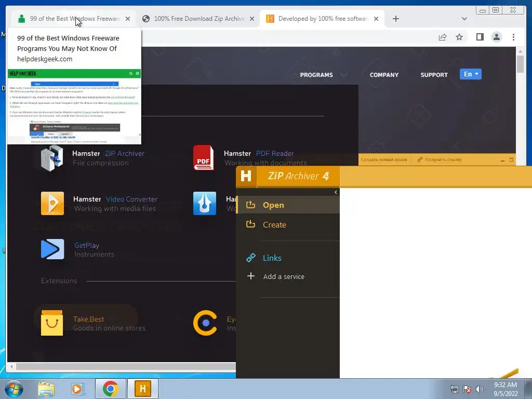Open the SUPPORT menu item

coord(434,75)
